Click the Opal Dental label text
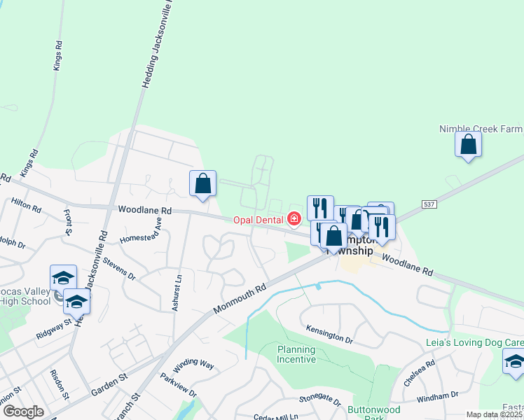This screenshot has width=524, height=420. point(258,220)
